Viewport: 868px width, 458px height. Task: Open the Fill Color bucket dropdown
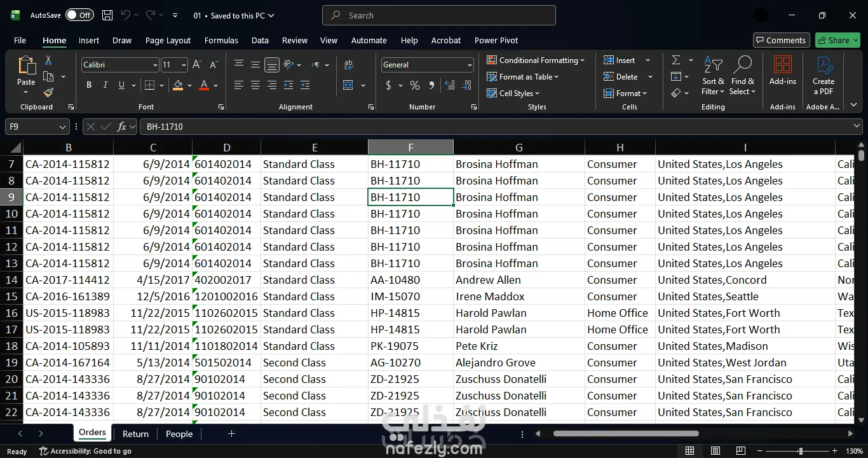pyautogui.click(x=190, y=85)
